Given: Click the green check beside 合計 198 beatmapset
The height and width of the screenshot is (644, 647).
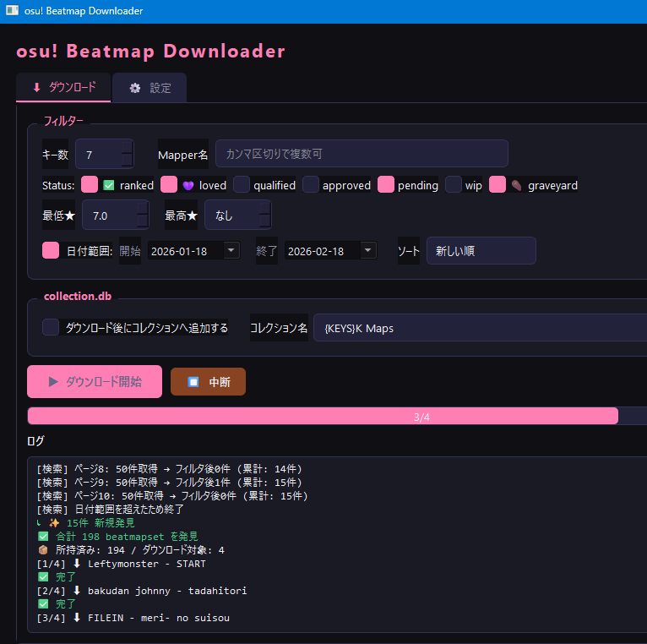Looking at the screenshot, I should 43,537.
